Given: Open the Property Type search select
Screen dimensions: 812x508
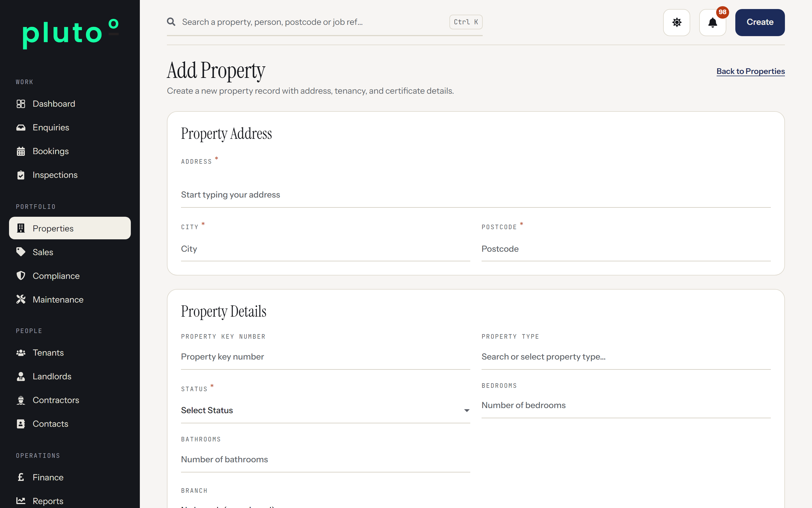Looking at the screenshot, I should (626, 356).
